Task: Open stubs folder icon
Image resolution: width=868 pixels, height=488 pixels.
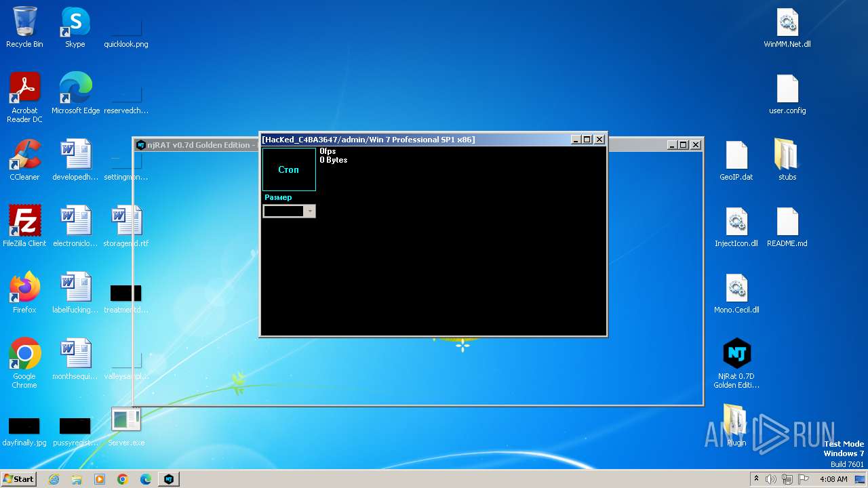Action: [x=787, y=161]
